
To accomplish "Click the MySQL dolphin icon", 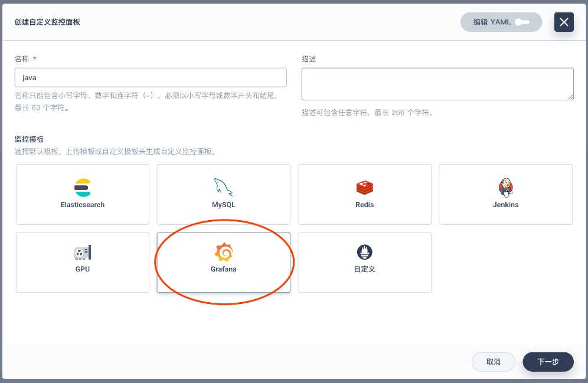I will click(223, 188).
